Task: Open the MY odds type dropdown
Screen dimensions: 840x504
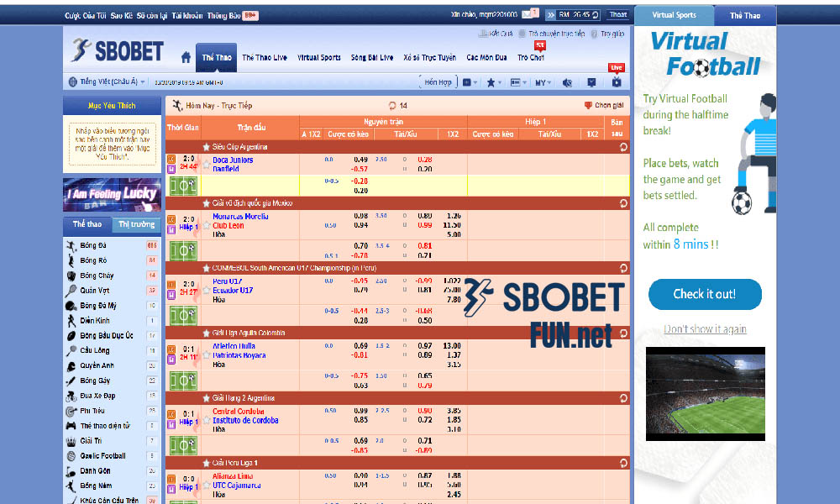Action: pos(543,82)
